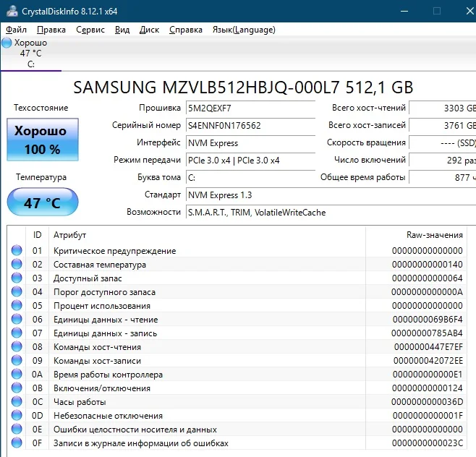Select Ошибки целостности носителя и данных text
This screenshot has height=457, width=476.
click(135, 430)
